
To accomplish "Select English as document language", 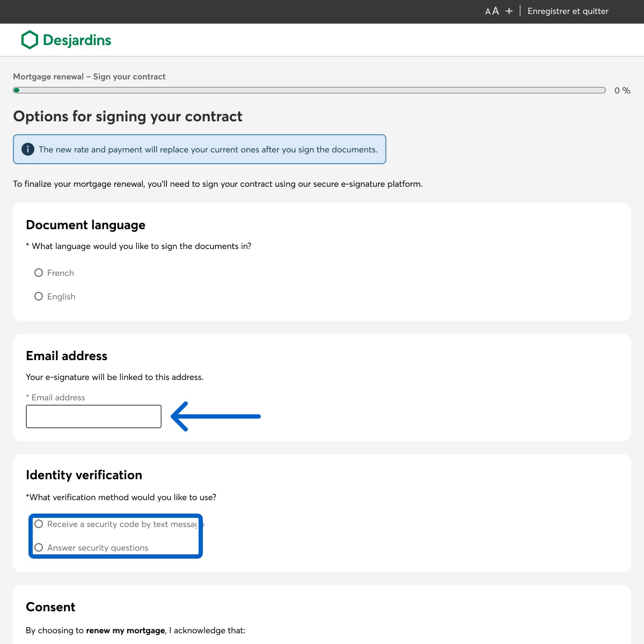I will (39, 296).
